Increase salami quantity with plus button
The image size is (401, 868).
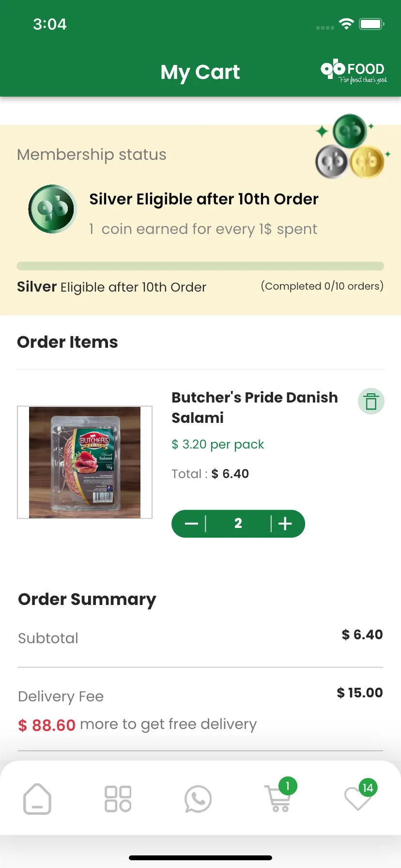285,524
